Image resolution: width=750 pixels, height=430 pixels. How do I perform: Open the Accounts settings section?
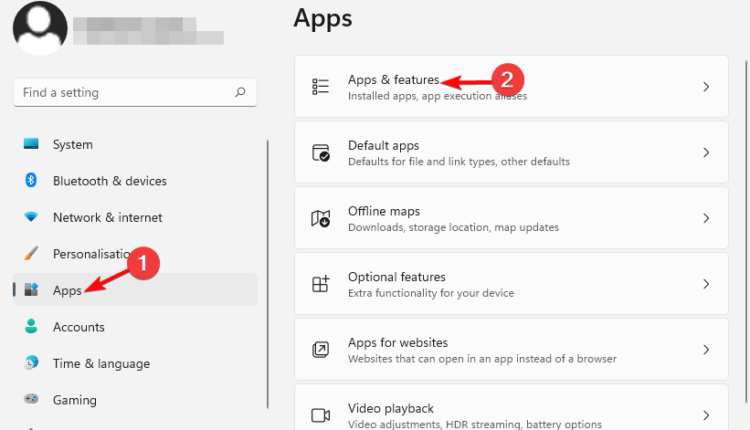point(78,327)
